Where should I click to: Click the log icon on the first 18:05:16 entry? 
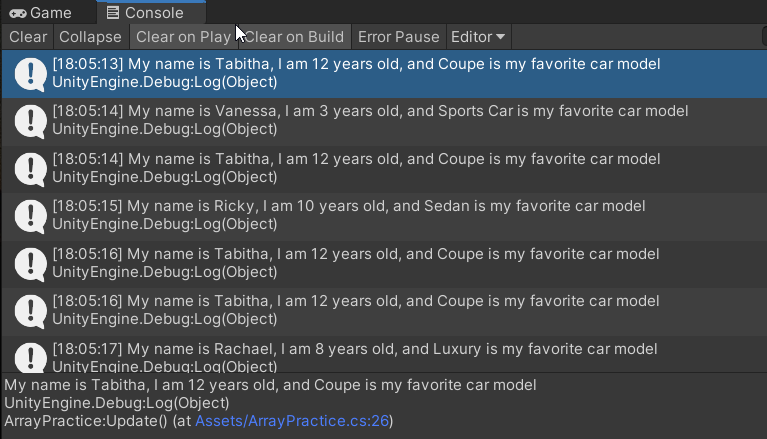(x=30, y=264)
